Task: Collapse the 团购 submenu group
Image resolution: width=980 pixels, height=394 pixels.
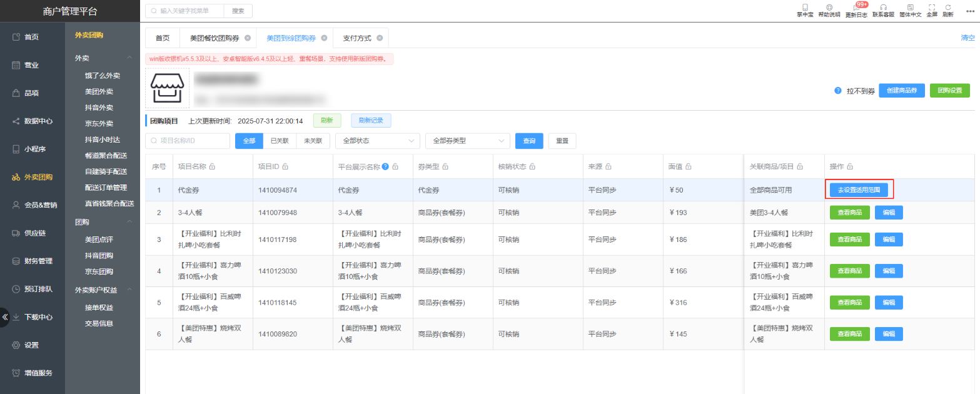Action: point(130,222)
